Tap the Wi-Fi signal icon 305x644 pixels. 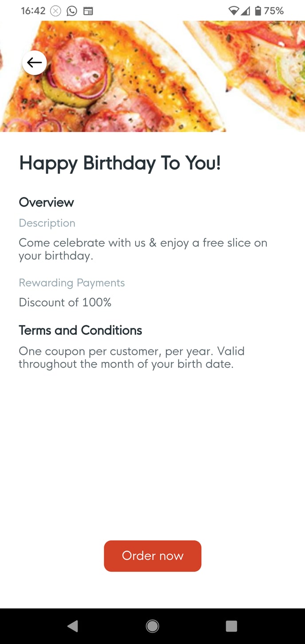[234, 11]
